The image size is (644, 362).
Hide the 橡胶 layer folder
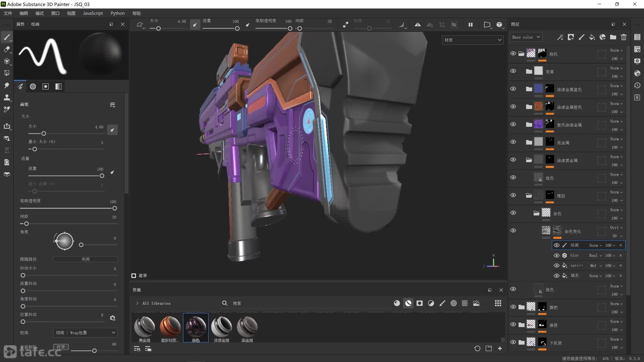(x=513, y=195)
